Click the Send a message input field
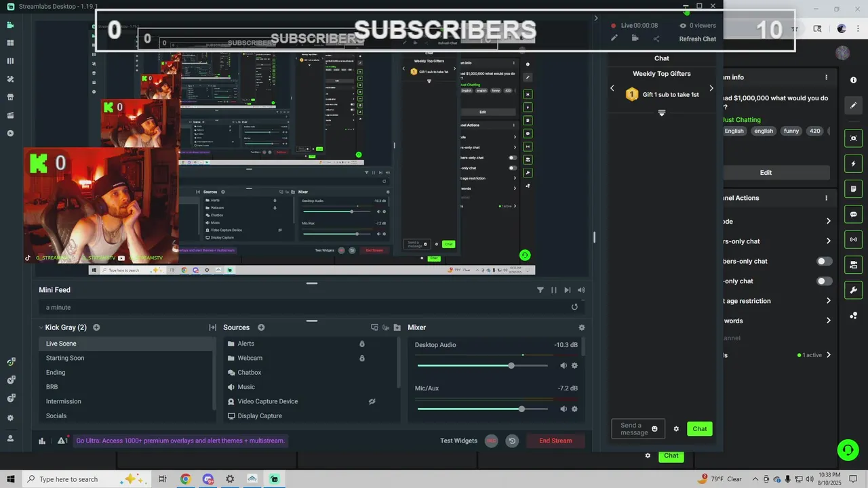Screen dimensions: 868x488 point(638,429)
